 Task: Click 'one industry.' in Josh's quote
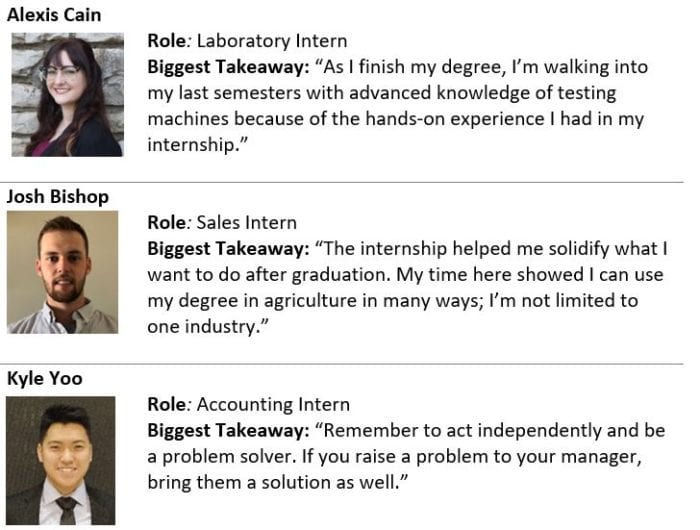(x=204, y=327)
